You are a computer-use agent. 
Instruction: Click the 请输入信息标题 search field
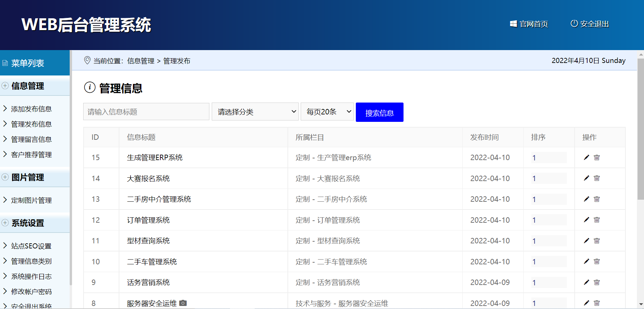(x=146, y=112)
